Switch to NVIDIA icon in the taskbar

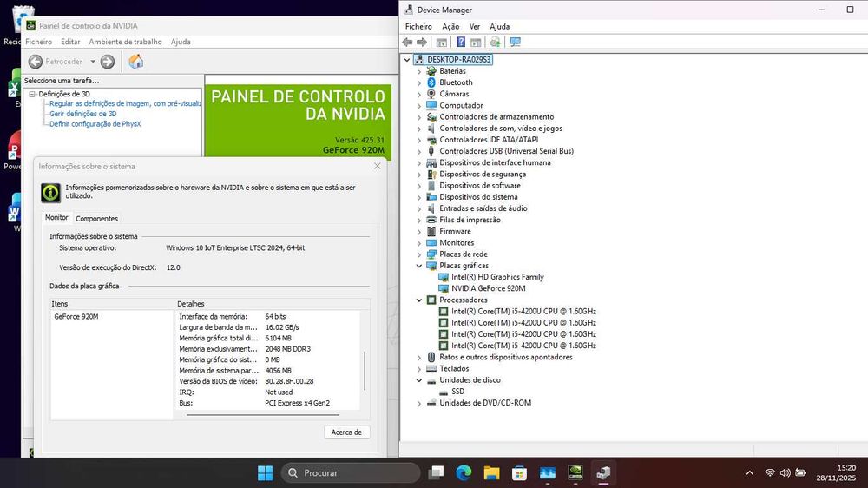pyautogui.click(x=575, y=472)
